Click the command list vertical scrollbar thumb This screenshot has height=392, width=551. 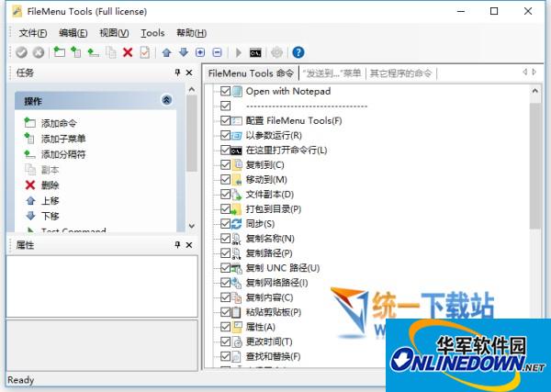(535, 166)
